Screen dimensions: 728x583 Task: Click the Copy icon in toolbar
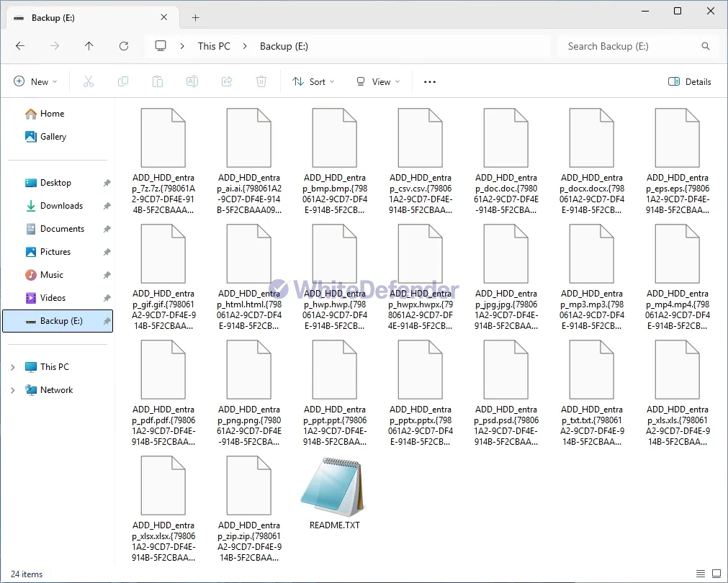123,82
